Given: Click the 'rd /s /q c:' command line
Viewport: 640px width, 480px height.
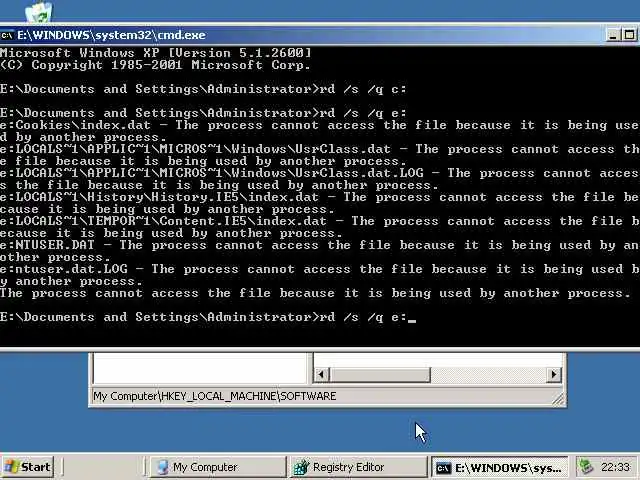Looking at the screenshot, I should click(x=203, y=89).
